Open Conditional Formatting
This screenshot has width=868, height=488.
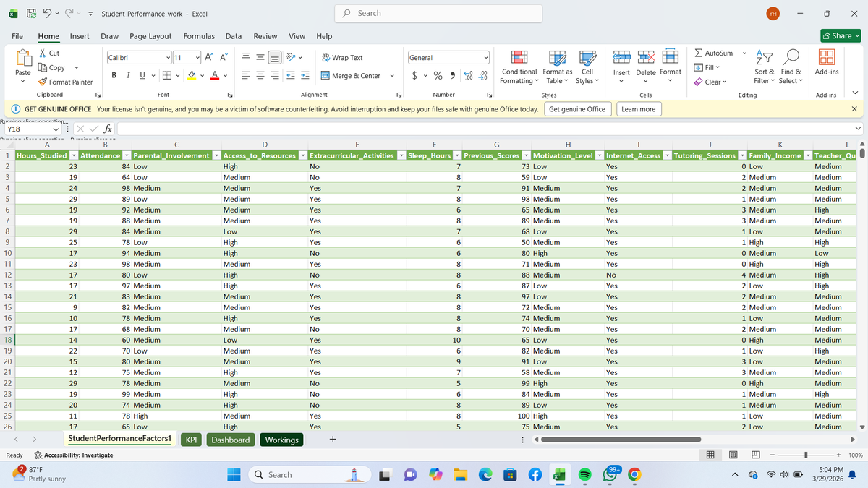(x=519, y=67)
